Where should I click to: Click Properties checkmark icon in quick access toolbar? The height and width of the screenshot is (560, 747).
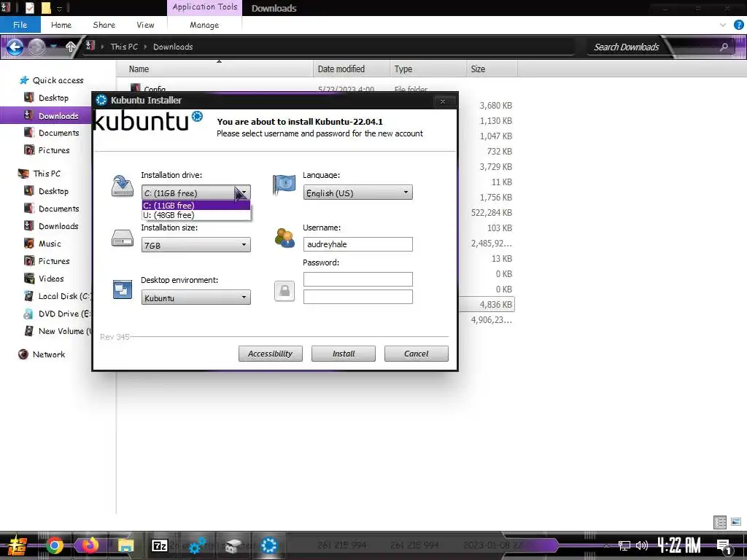[x=29, y=7]
